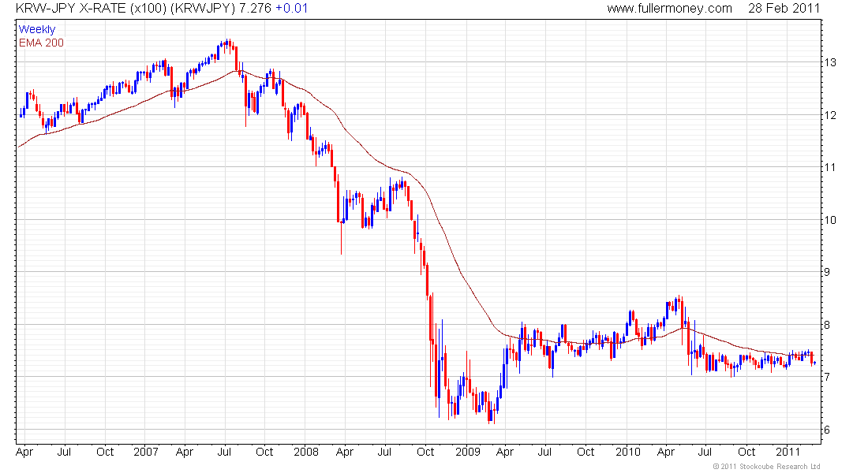
Task: Click the date 28 Feb 2011
Action: 784,9
